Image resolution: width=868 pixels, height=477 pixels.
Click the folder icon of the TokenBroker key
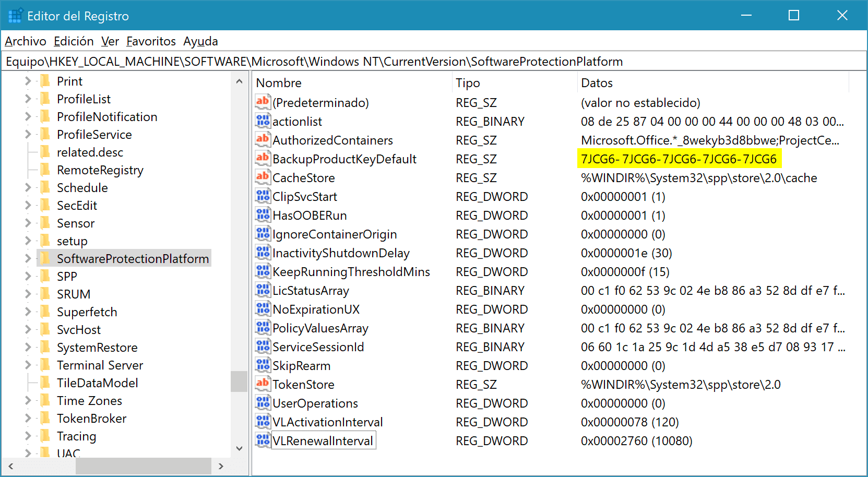tap(45, 418)
